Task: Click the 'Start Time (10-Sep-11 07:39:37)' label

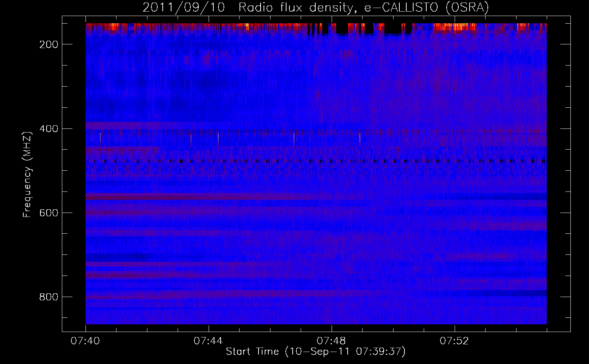Action: (316, 352)
